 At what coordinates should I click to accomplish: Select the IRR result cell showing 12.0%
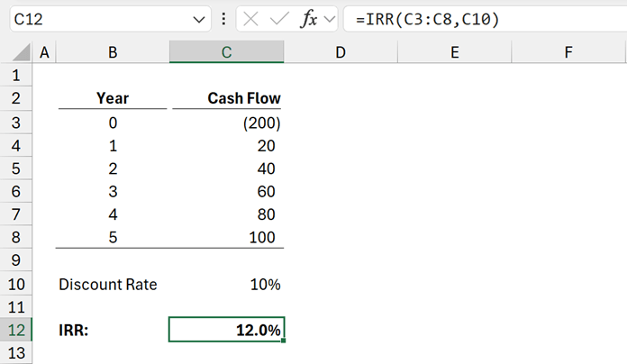coord(226,331)
